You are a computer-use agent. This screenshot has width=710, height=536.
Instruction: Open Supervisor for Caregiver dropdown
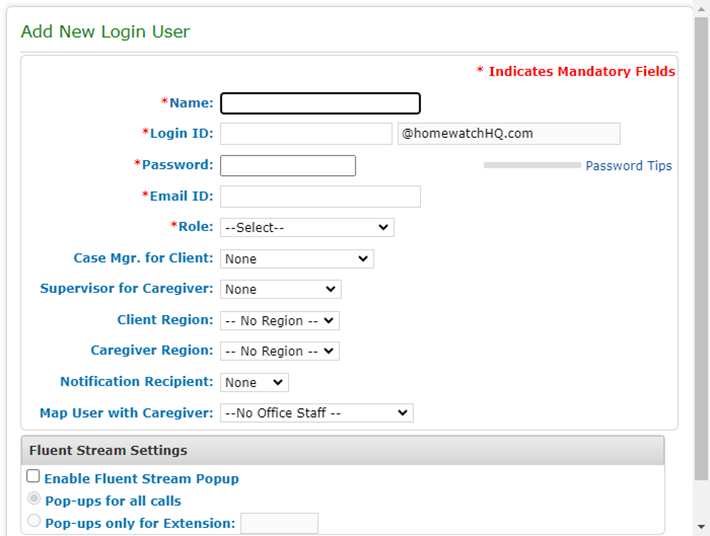point(280,290)
